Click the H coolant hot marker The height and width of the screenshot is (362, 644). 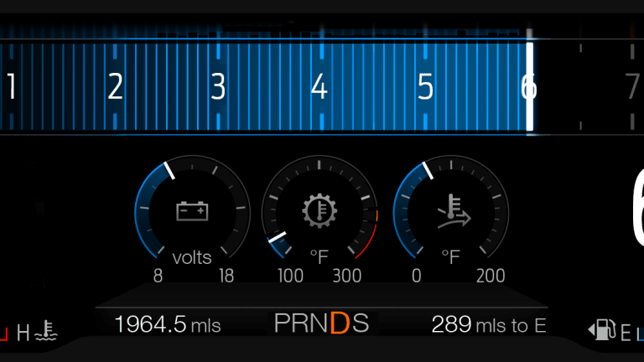(x=23, y=333)
